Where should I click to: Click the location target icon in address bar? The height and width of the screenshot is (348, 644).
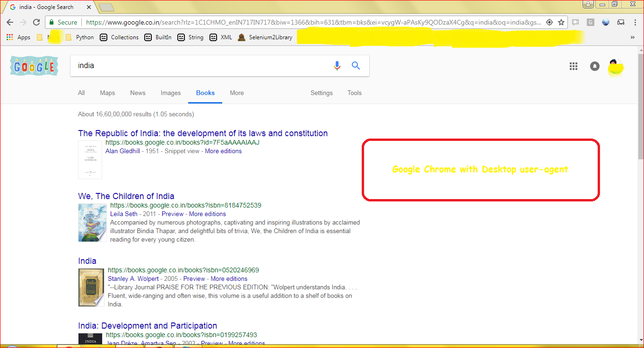click(x=549, y=22)
